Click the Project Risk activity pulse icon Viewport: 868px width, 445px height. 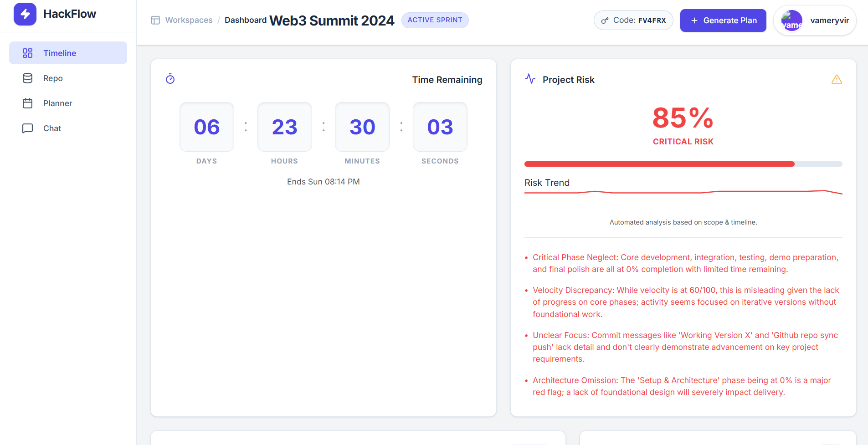tap(530, 79)
